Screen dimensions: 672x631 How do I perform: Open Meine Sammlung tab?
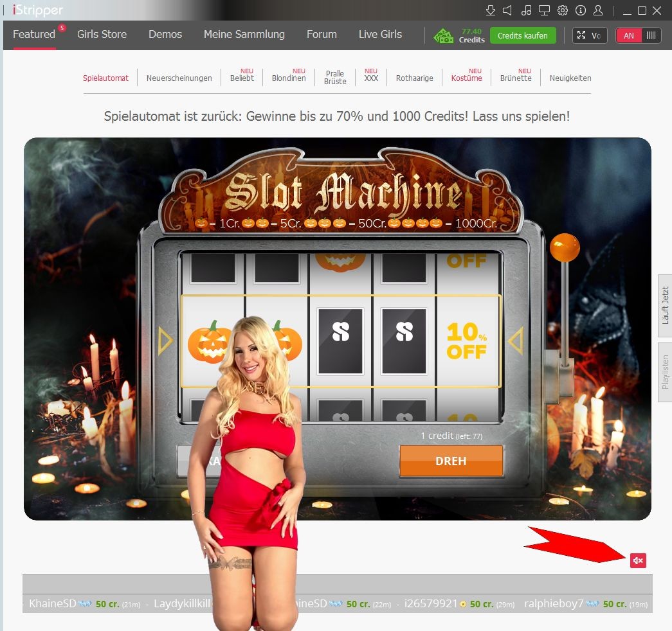tap(244, 34)
